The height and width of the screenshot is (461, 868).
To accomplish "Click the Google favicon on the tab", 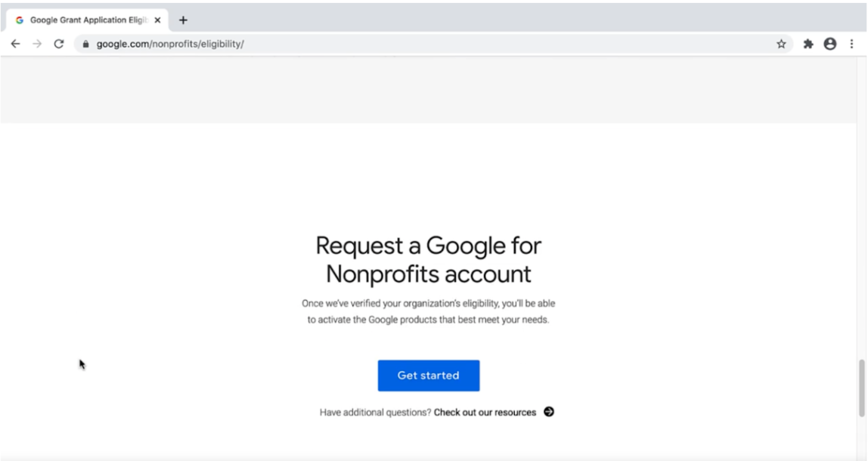I will [19, 20].
